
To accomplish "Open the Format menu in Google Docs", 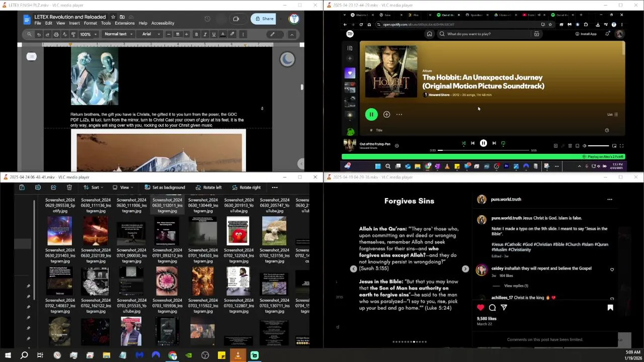I will pyautogui.click(x=91, y=23).
